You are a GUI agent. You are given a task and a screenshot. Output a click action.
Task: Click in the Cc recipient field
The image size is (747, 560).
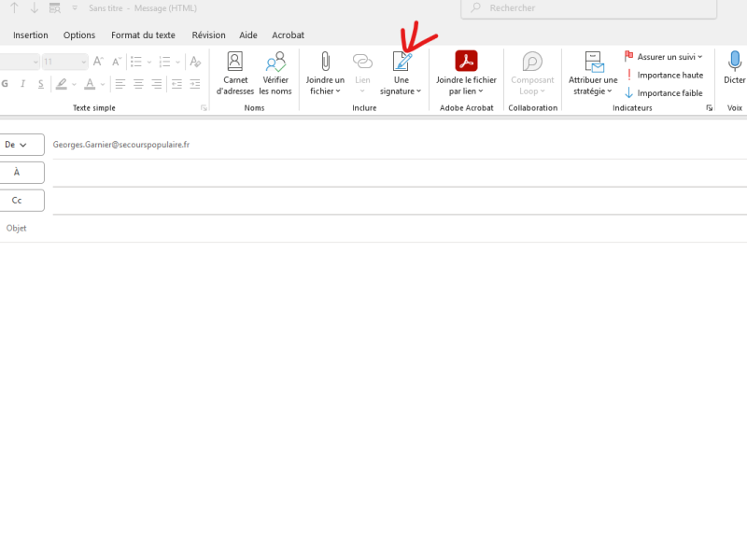coord(400,201)
